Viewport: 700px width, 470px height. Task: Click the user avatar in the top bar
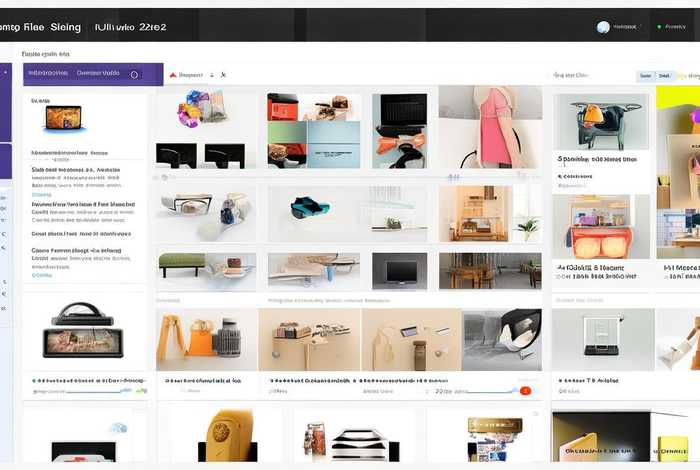tap(603, 27)
